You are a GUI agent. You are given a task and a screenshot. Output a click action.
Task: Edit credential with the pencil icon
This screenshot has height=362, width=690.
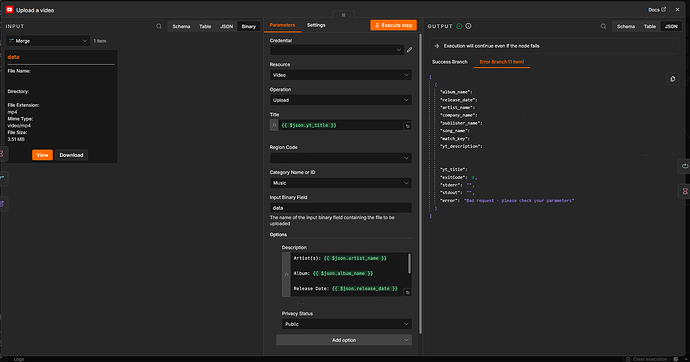click(410, 50)
